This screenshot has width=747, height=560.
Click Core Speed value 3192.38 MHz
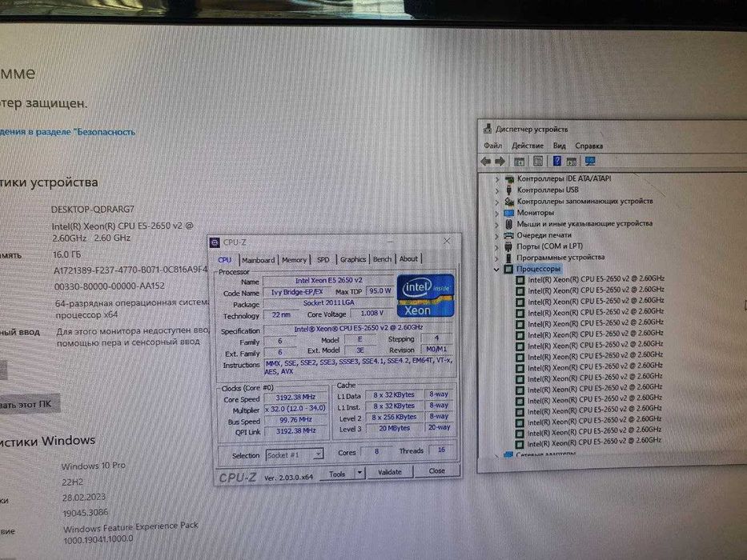click(x=295, y=397)
